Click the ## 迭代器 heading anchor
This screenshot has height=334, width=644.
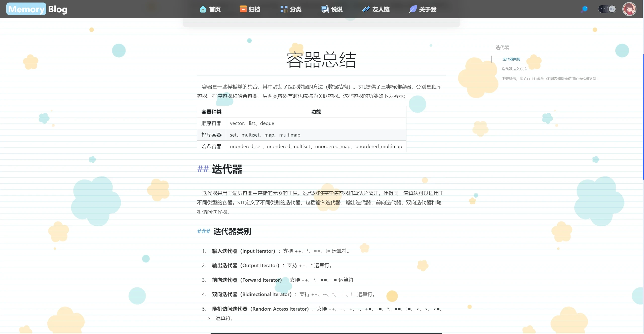203,169
